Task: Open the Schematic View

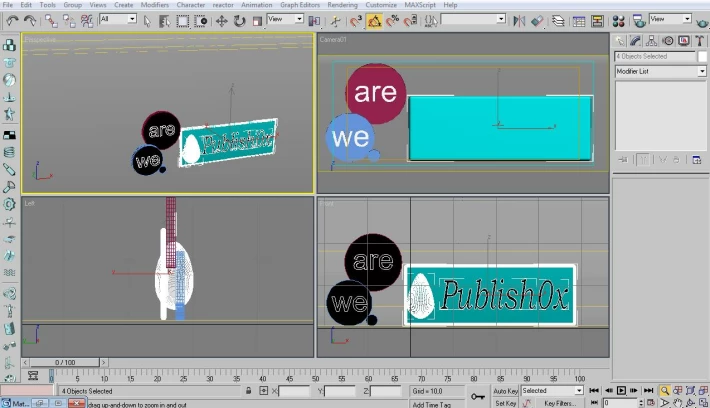Action: pyautogui.click(x=597, y=21)
